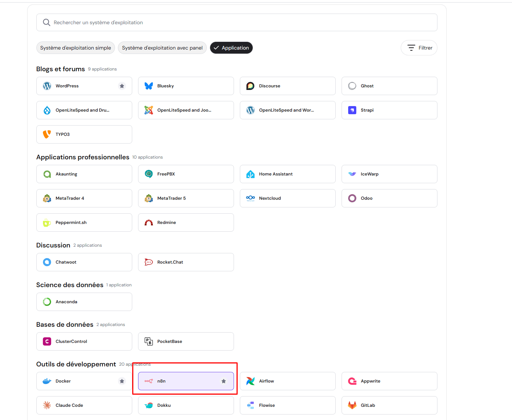Choose the Flowise application card
This screenshot has width=512, height=420.
click(x=288, y=405)
